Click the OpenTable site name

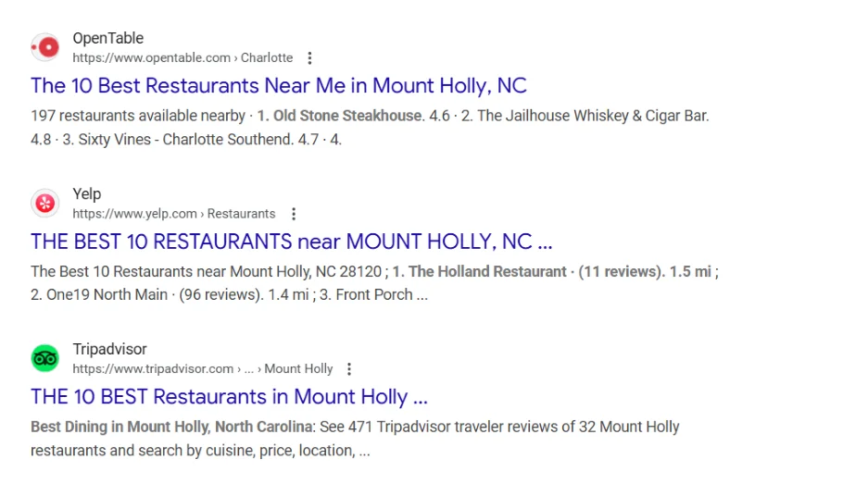click(x=108, y=38)
